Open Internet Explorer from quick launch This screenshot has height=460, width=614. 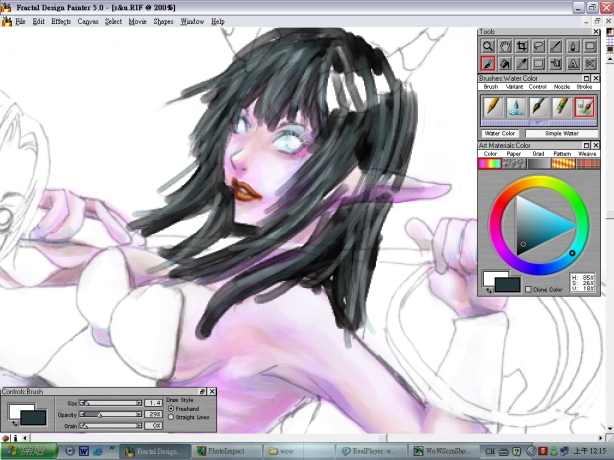pyautogui.click(x=98, y=451)
